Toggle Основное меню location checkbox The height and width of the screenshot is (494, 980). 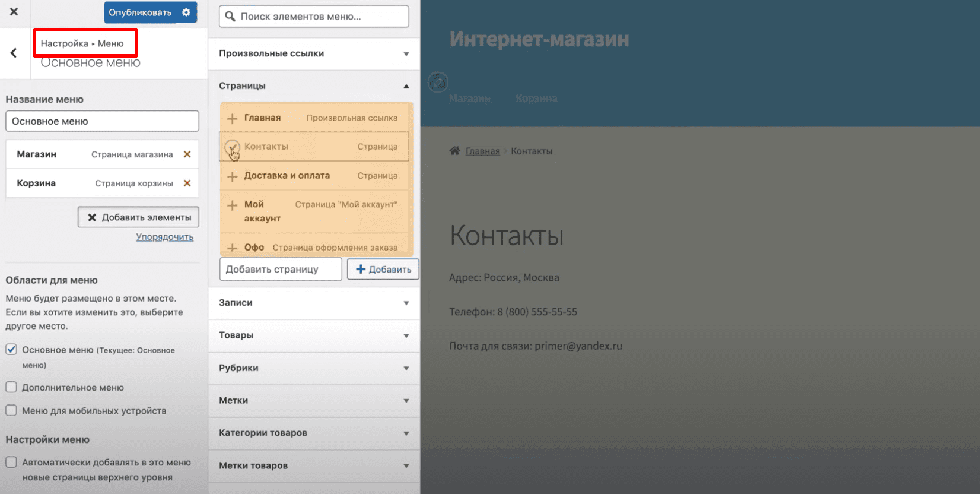pos(11,349)
